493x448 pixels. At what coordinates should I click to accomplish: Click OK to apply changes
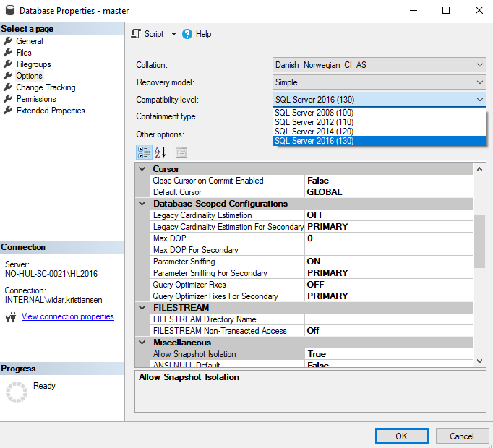(x=401, y=436)
